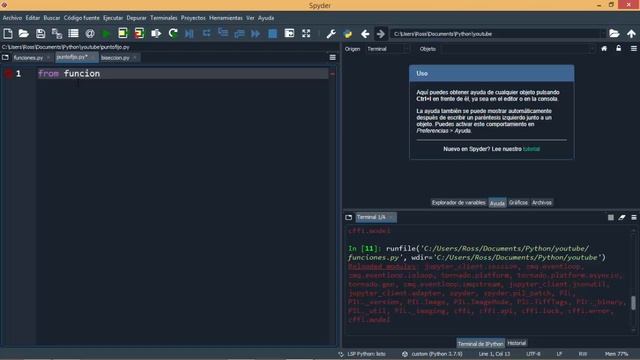This screenshot has height=360, width=640.
Task: Open the Código fuente menu
Action: [x=81, y=18]
